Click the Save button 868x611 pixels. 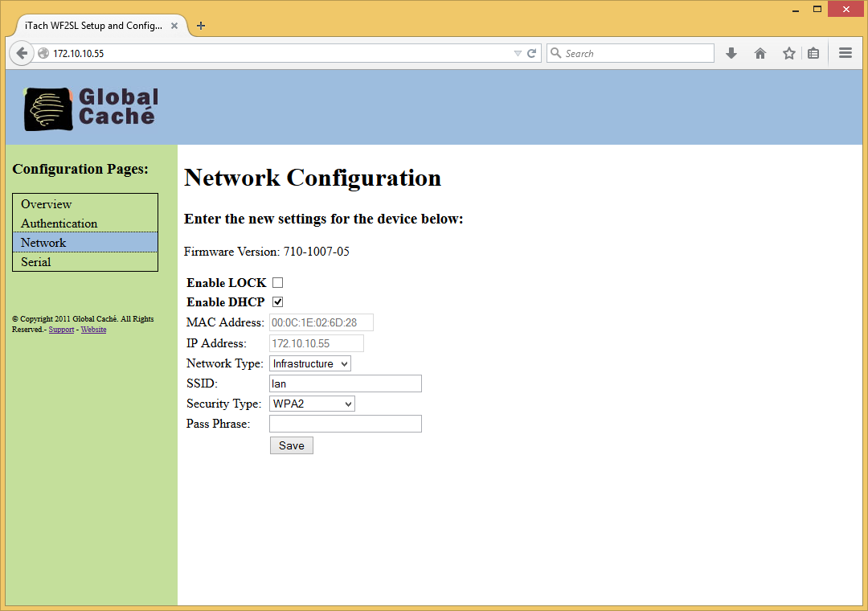pyautogui.click(x=292, y=445)
